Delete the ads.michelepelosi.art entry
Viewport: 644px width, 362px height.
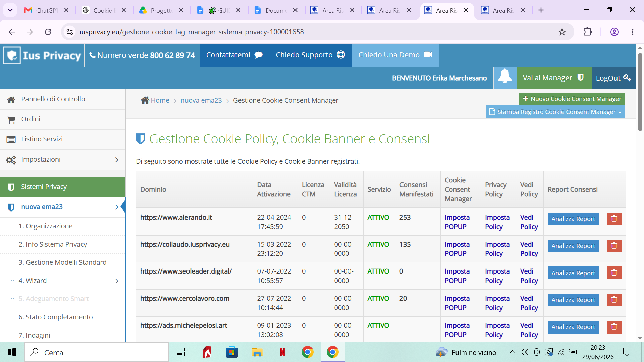click(x=614, y=327)
